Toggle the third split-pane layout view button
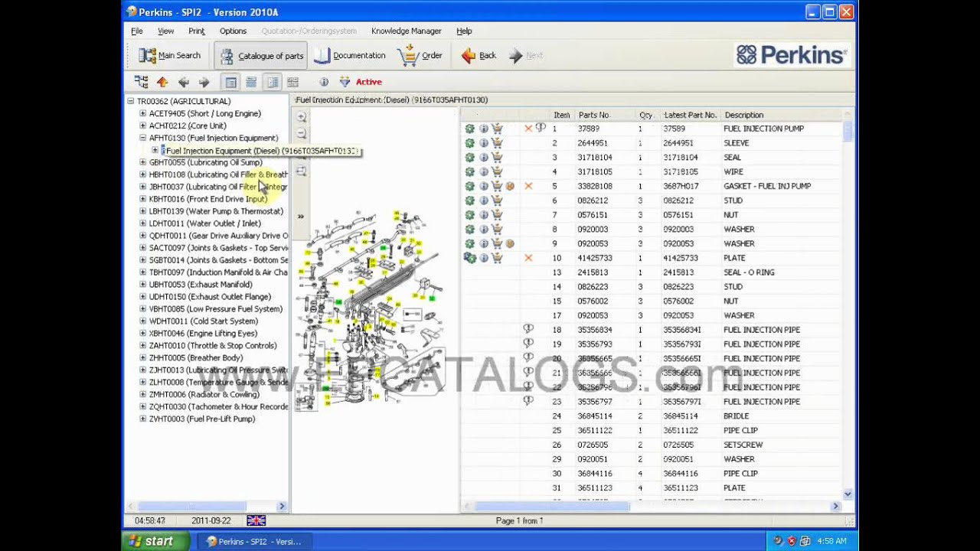Viewport: 980px width, 551px height. (272, 82)
